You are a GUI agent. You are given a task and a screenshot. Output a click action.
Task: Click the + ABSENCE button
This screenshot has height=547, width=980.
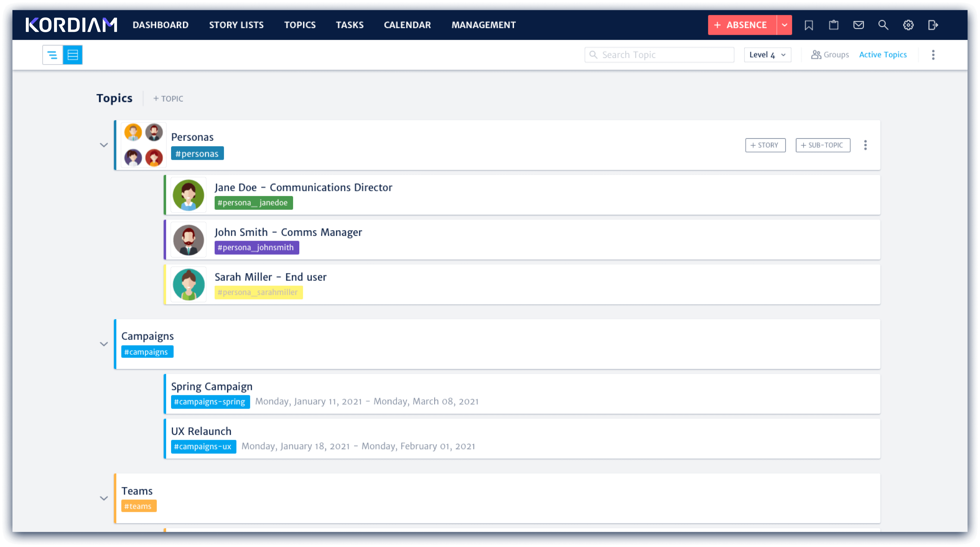[741, 25]
